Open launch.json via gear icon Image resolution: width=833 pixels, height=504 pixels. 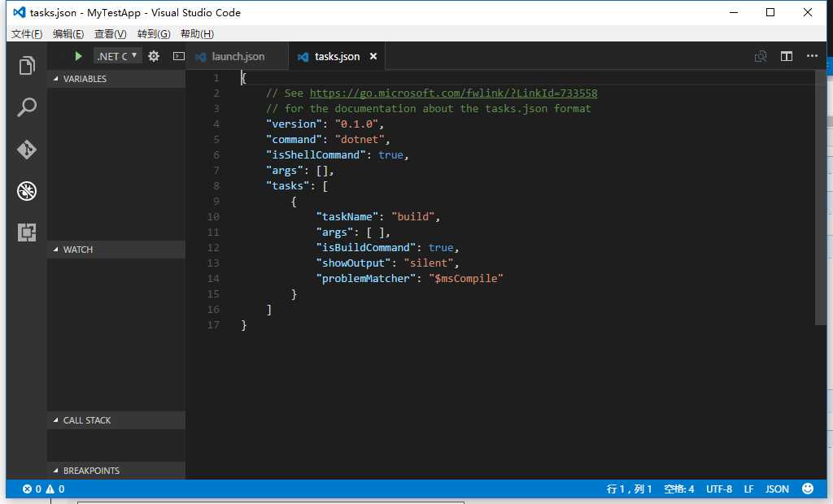click(x=154, y=56)
